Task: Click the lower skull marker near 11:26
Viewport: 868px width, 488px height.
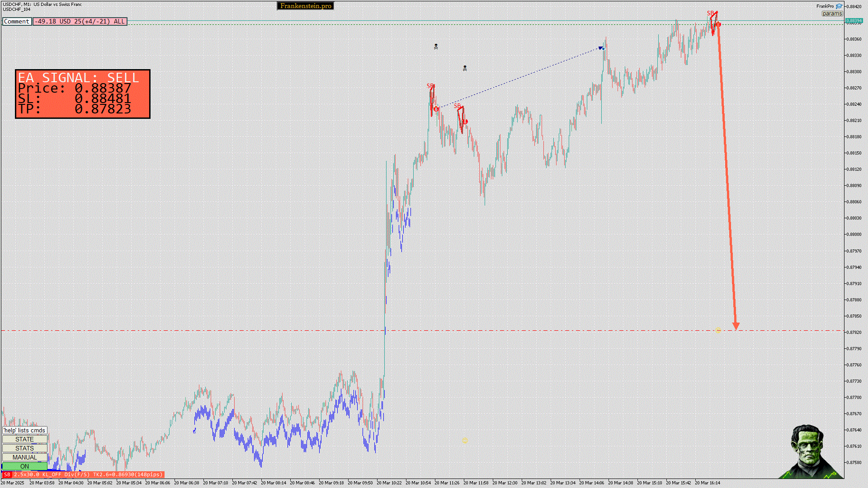Action: [465, 68]
